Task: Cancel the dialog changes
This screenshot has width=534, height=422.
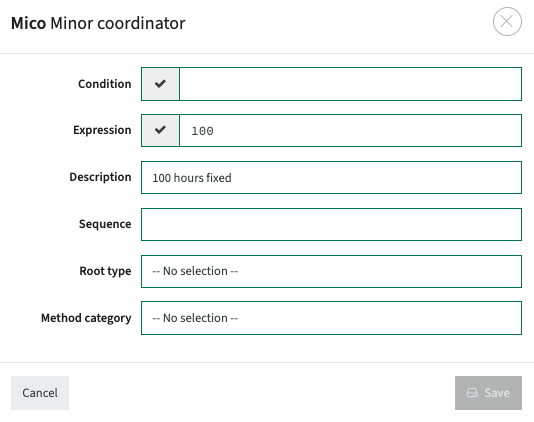Action: coord(40,393)
